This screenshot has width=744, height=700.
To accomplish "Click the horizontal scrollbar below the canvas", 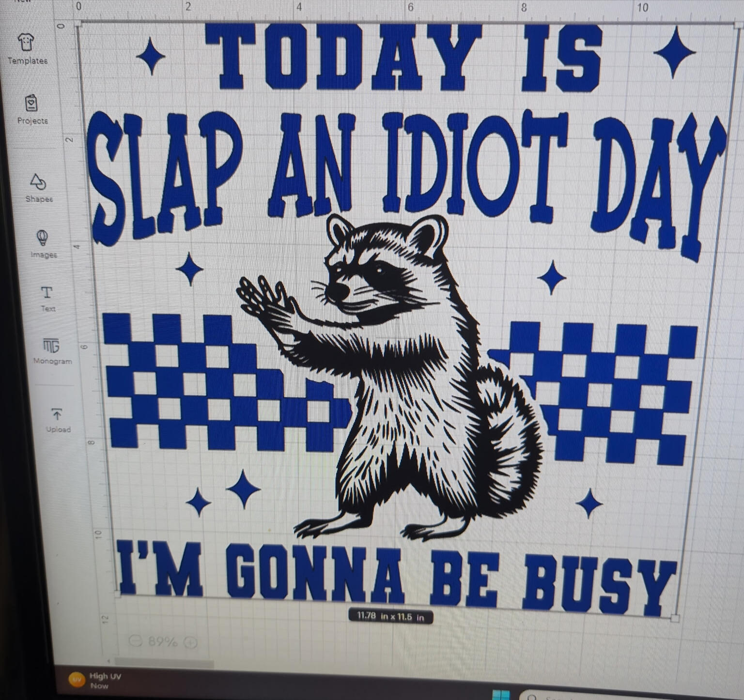I will click(x=165, y=661).
